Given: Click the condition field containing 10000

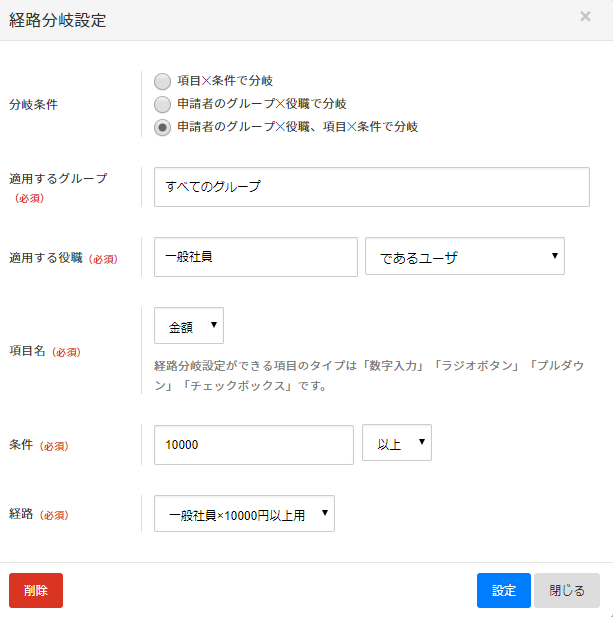Looking at the screenshot, I should (254, 445).
